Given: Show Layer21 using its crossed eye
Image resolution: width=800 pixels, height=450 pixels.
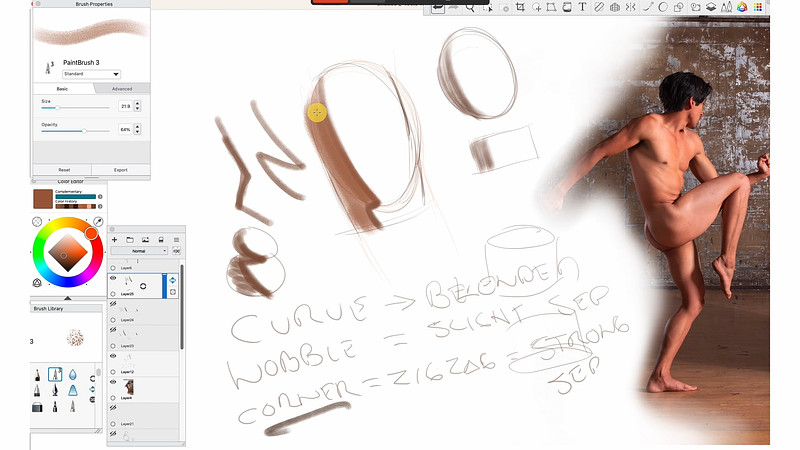Looking at the screenshot, I should click(113, 408).
